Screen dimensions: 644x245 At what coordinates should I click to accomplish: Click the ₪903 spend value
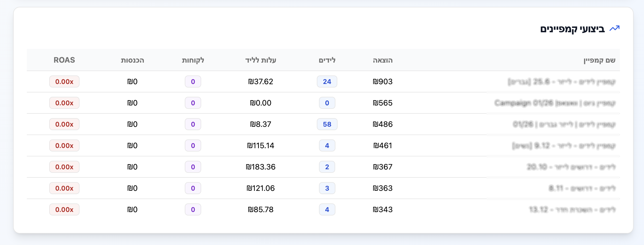[x=383, y=81]
